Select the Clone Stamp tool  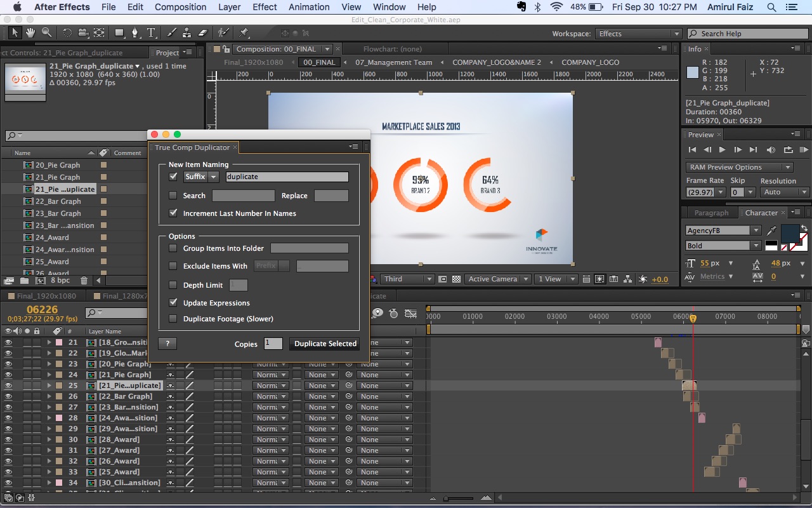click(187, 32)
